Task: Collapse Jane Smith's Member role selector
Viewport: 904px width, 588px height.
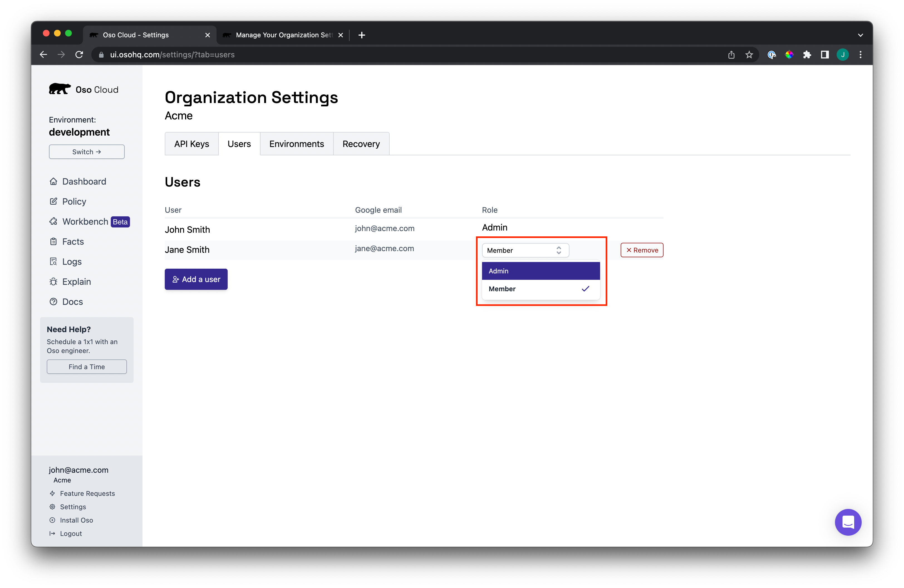Action: point(525,250)
